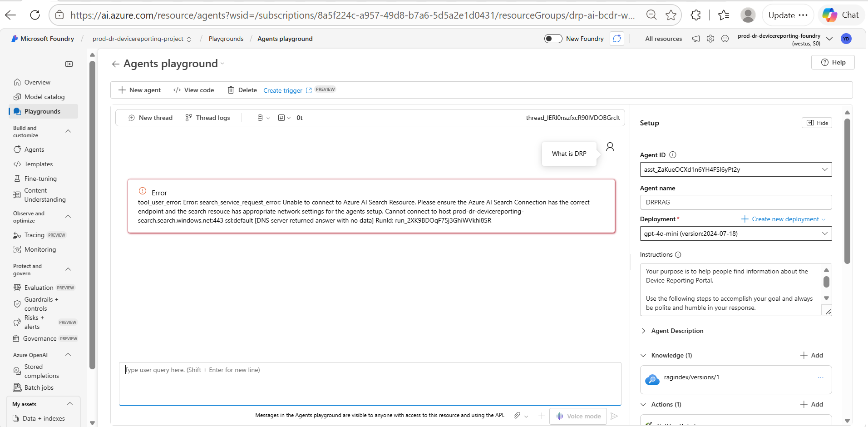Open the YD account avatar
This screenshot has width=868, height=427.
846,39
